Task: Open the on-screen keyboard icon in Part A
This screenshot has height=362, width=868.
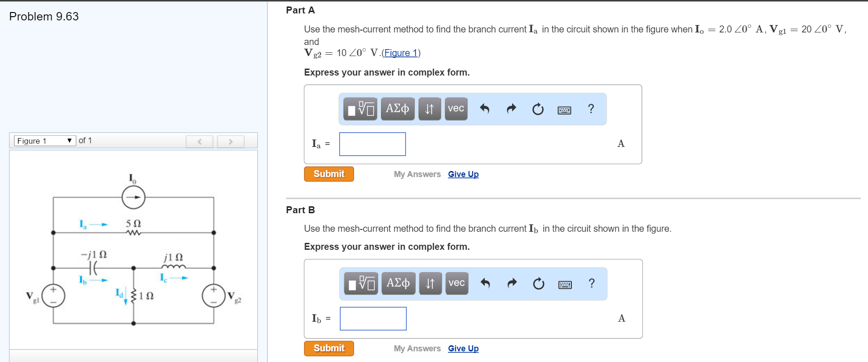Action: [564, 110]
